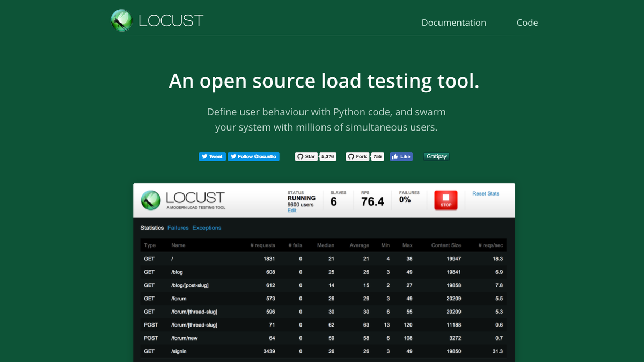Image resolution: width=644 pixels, height=362 pixels.
Task: Open the Documentation page
Action: (x=453, y=23)
